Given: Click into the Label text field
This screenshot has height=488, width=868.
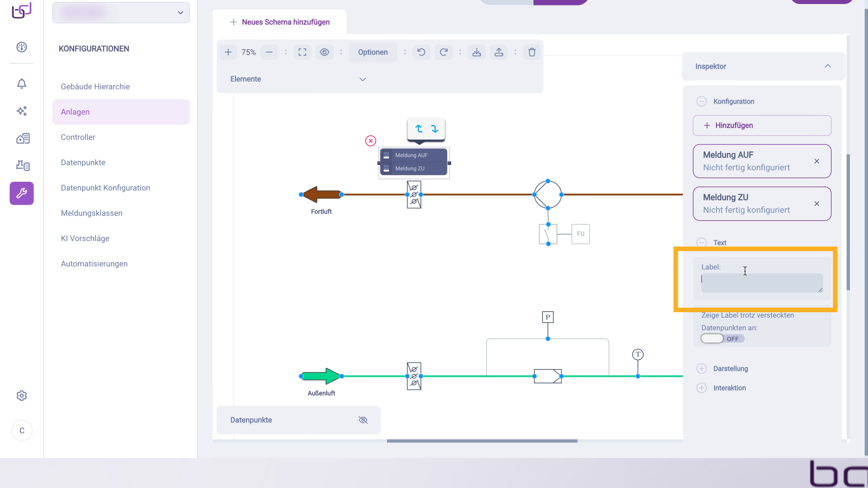Looking at the screenshot, I should [761, 283].
